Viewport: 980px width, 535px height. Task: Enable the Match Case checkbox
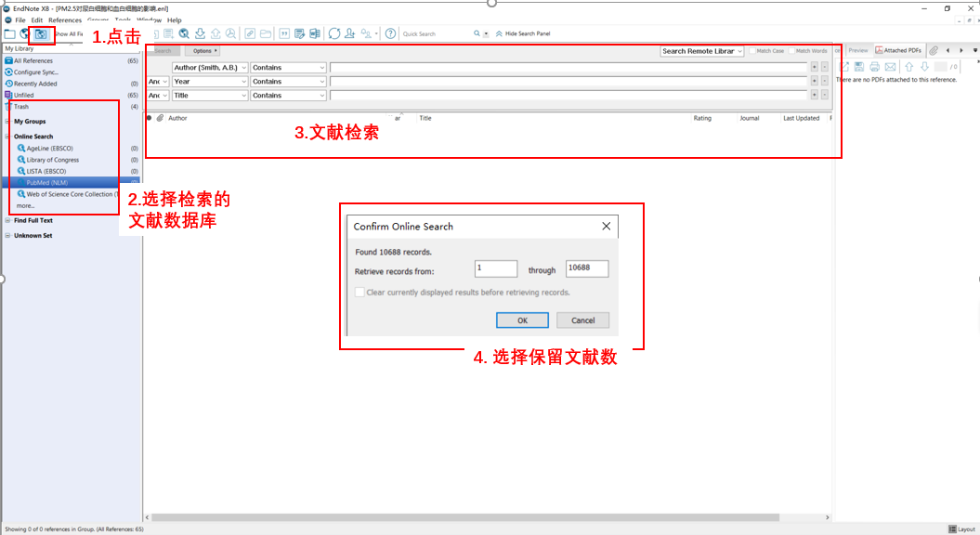tap(753, 51)
